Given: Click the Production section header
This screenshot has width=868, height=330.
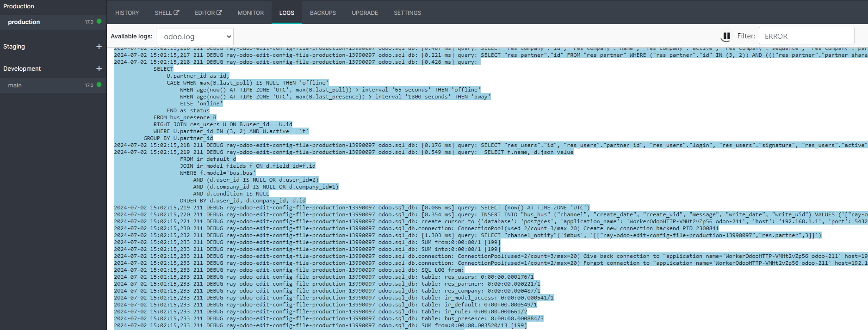Looking at the screenshot, I should pyautogui.click(x=19, y=6).
